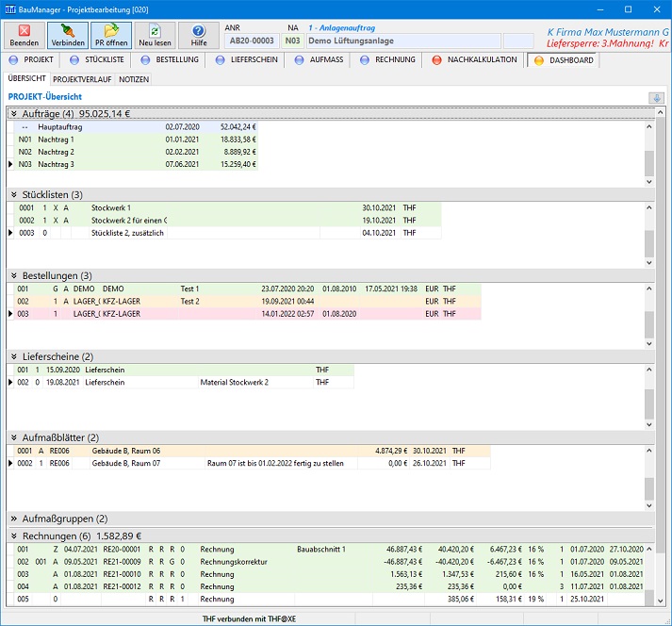Screen dimensions: 672x626
Task: Select order 002 KFZ-LAGER Test 2 row
Action: [248, 302]
